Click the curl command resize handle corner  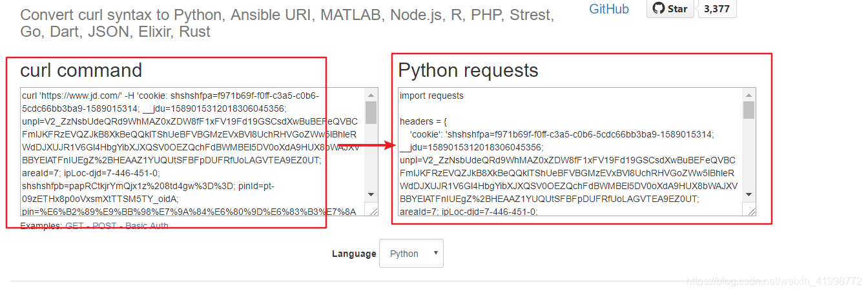tap(373, 210)
